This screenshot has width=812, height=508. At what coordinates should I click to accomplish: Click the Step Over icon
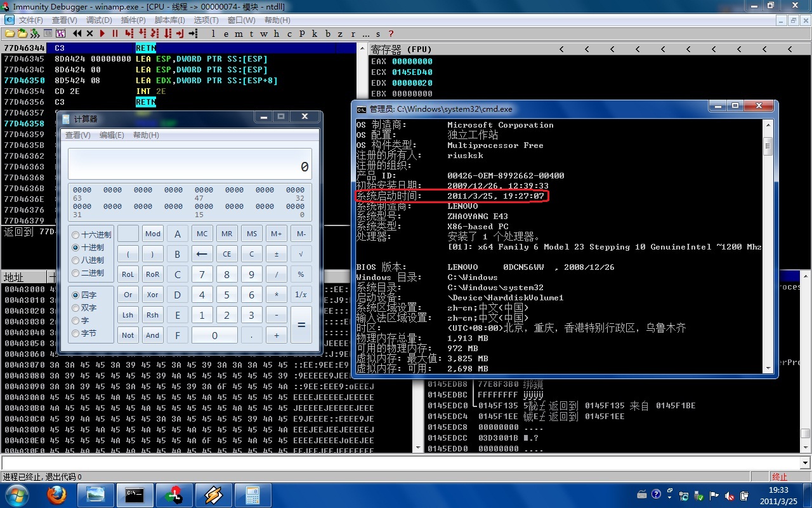click(142, 34)
